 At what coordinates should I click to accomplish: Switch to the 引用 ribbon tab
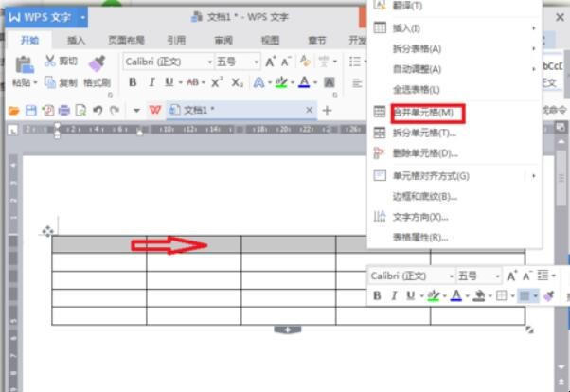point(176,41)
